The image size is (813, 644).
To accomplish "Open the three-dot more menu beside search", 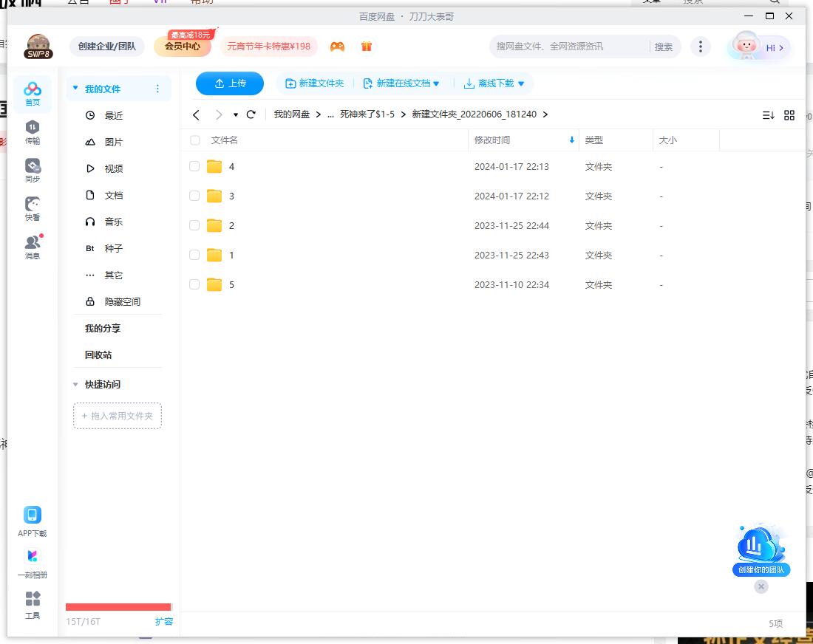I will (701, 47).
